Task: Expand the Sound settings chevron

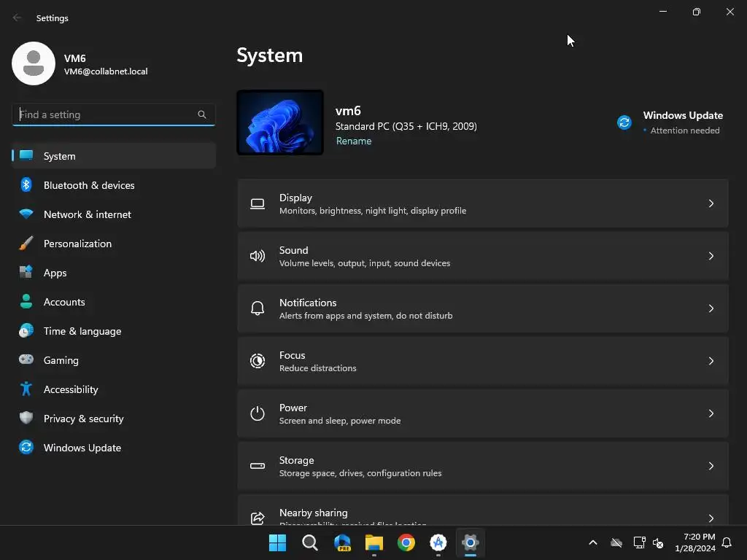Action: [x=711, y=256]
